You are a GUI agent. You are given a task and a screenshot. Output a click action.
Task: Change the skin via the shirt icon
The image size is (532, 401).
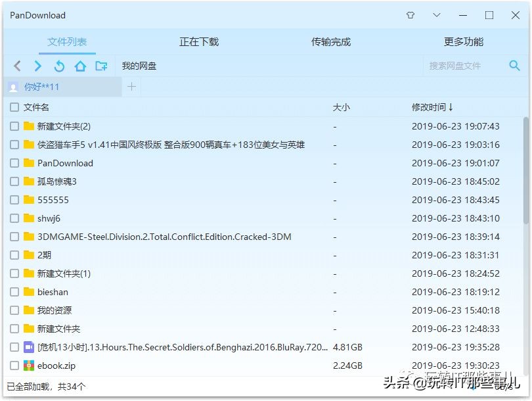pyautogui.click(x=410, y=14)
